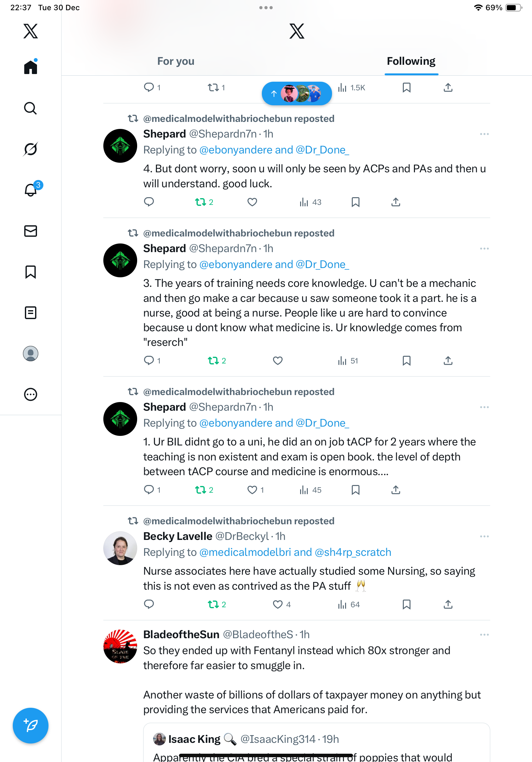Open the Search page in sidebar
Screen dimensions: 532x762
click(31, 108)
